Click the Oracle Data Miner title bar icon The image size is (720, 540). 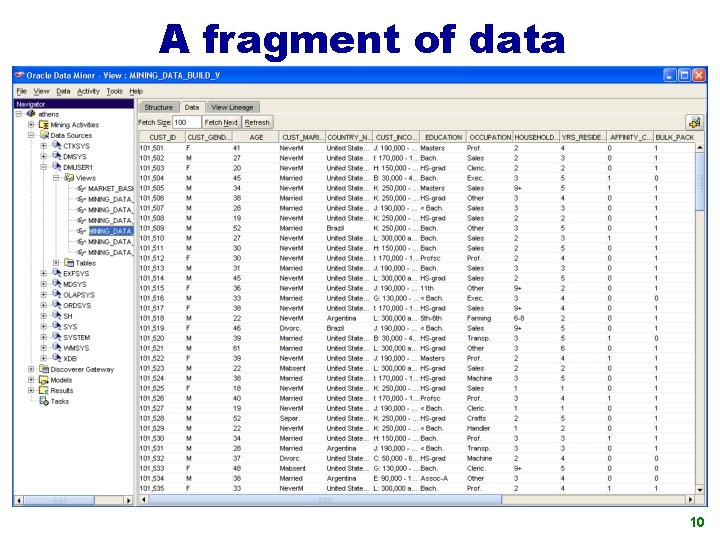[19, 75]
